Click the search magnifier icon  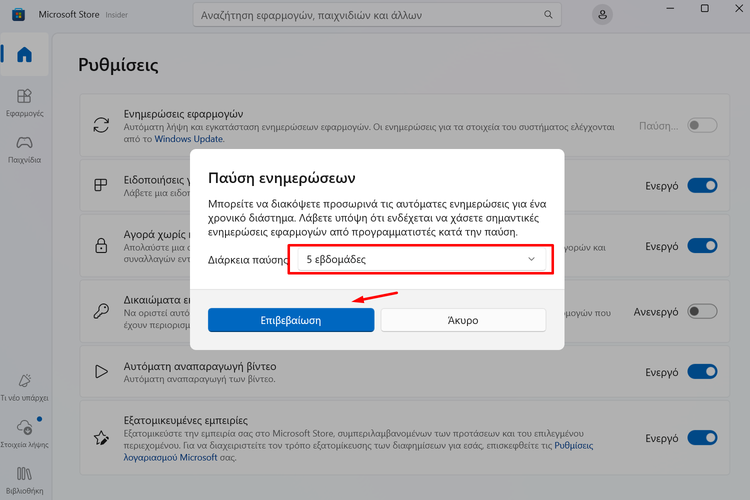[548, 15]
